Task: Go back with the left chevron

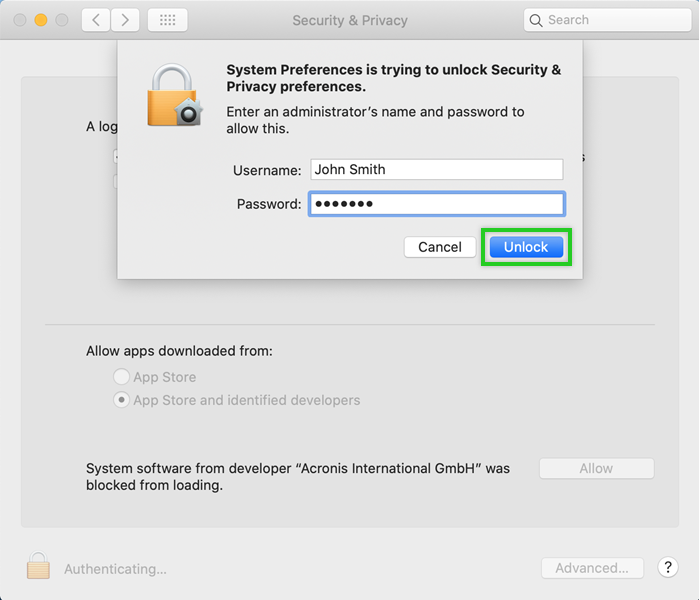Action: click(x=96, y=20)
